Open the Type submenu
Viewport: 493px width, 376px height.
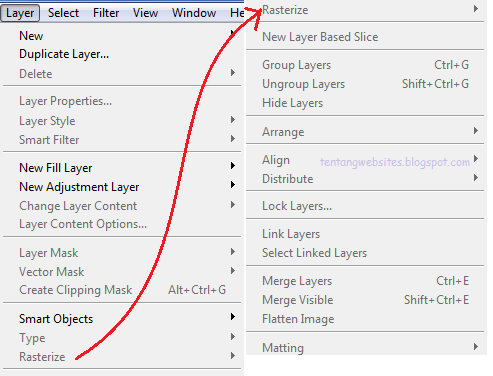pyautogui.click(x=122, y=338)
